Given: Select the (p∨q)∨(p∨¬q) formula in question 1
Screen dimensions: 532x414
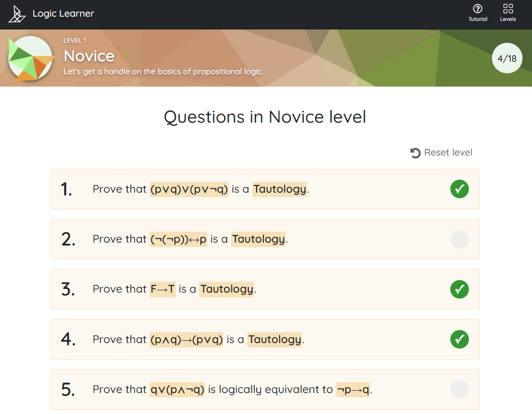Looking at the screenshot, I should click(x=189, y=189).
